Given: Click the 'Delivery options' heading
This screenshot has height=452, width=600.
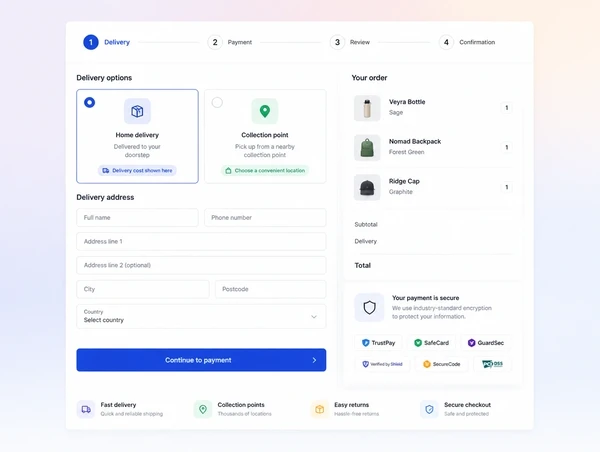Looking at the screenshot, I should click(104, 78).
